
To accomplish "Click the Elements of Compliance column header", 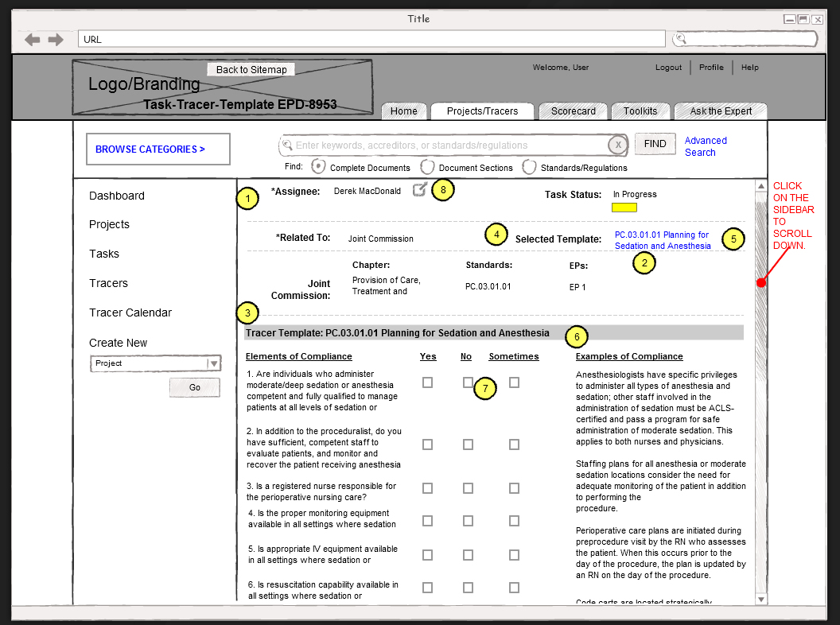I will click(x=299, y=357).
